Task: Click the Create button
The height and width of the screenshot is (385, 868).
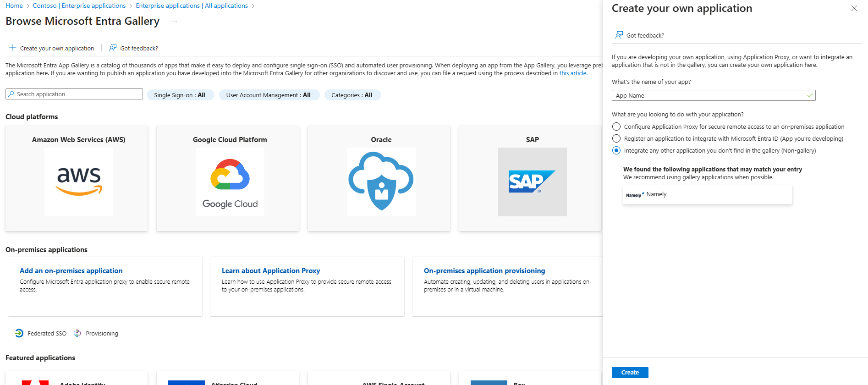Action: coord(630,373)
